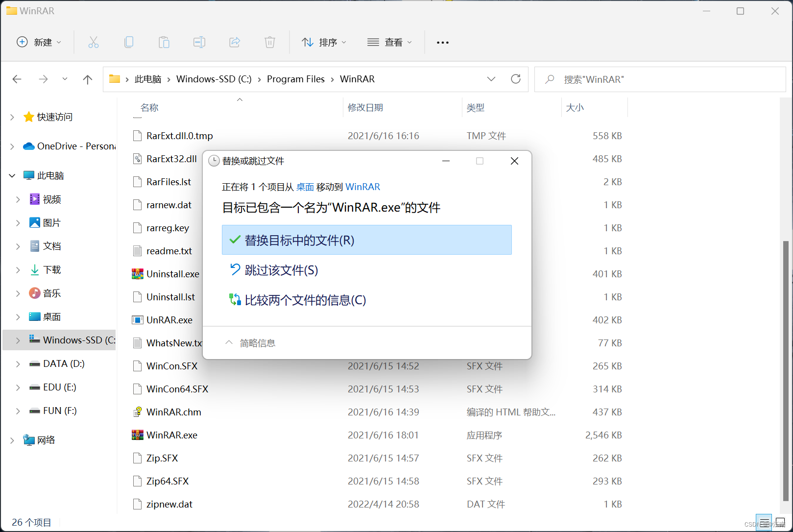Image resolution: width=793 pixels, height=532 pixels.
Task: Select 音乐 in navigation pane
Action: coord(52,293)
